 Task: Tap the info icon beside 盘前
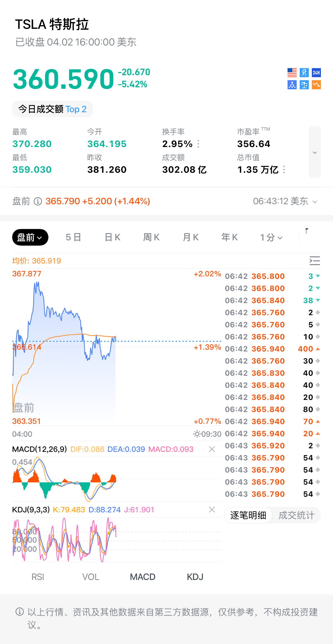38,201
